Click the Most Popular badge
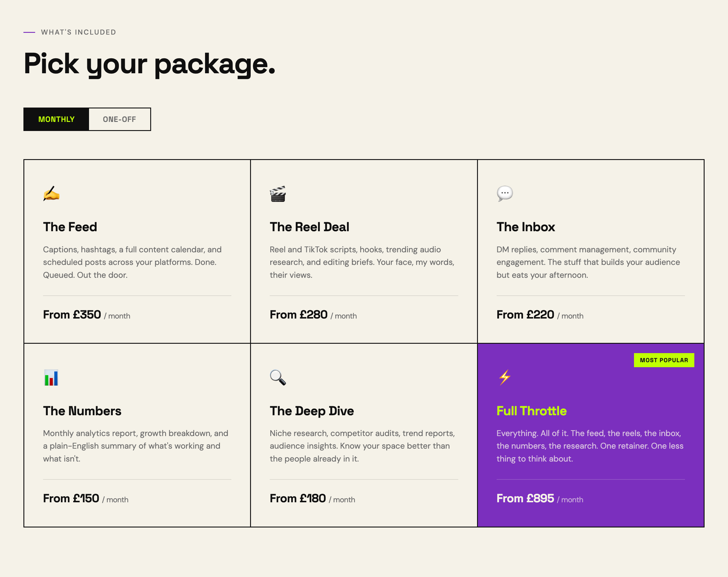The width and height of the screenshot is (728, 577). coord(664,360)
